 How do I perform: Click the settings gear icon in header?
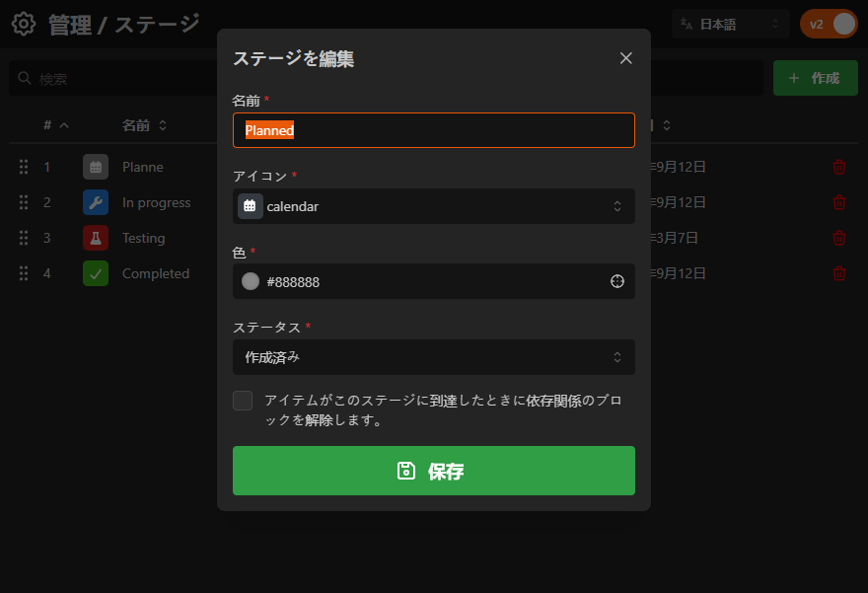click(24, 25)
